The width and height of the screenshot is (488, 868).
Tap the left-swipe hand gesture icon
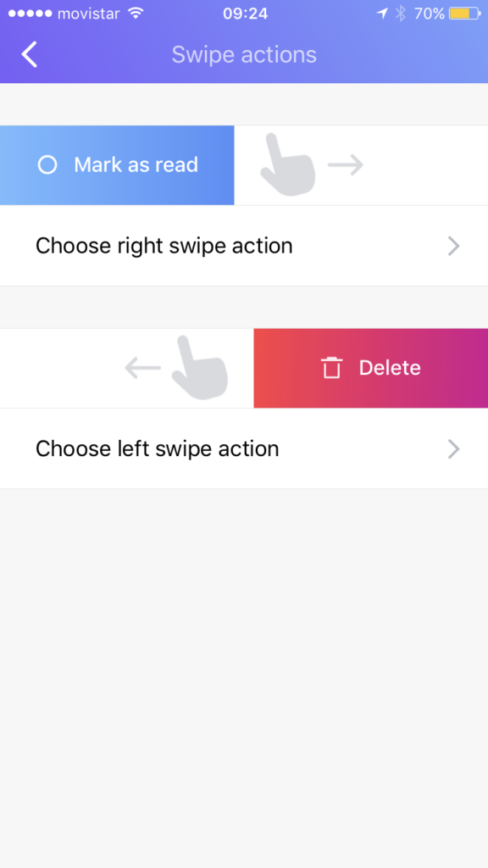[x=200, y=368]
